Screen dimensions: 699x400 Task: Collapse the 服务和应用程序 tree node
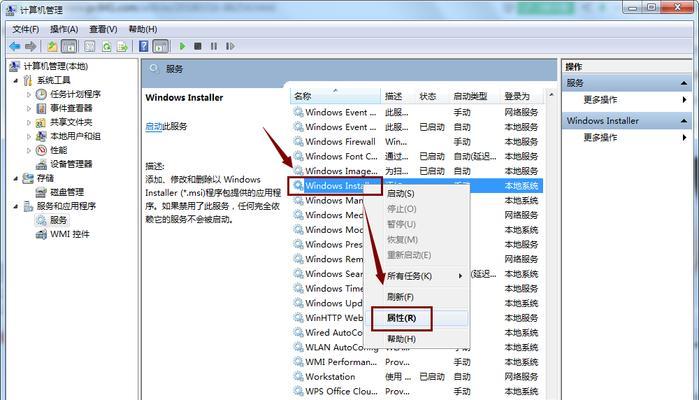pos(16,206)
